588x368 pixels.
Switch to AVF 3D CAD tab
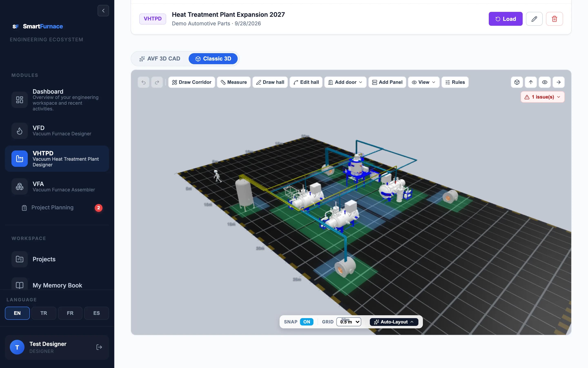coord(160,59)
